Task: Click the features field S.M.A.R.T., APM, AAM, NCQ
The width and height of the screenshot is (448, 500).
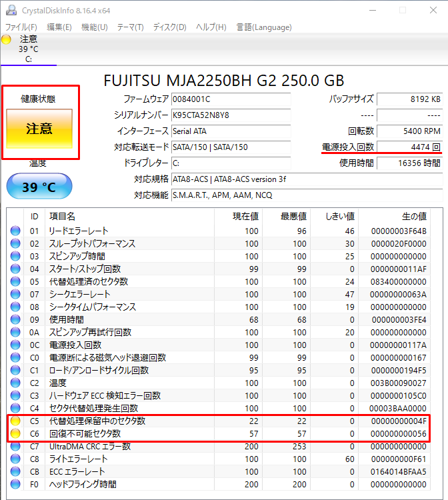Action: click(x=307, y=195)
